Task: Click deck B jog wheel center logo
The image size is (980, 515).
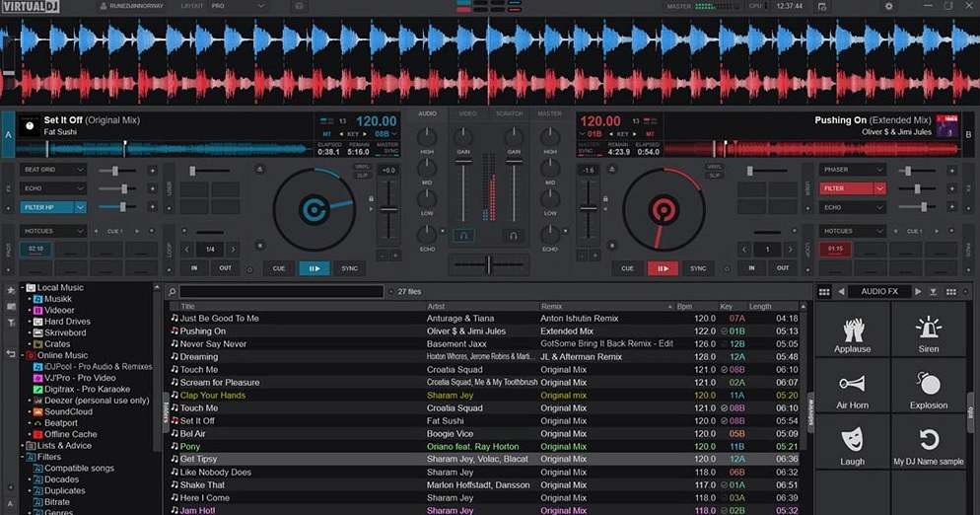Action: click(664, 209)
